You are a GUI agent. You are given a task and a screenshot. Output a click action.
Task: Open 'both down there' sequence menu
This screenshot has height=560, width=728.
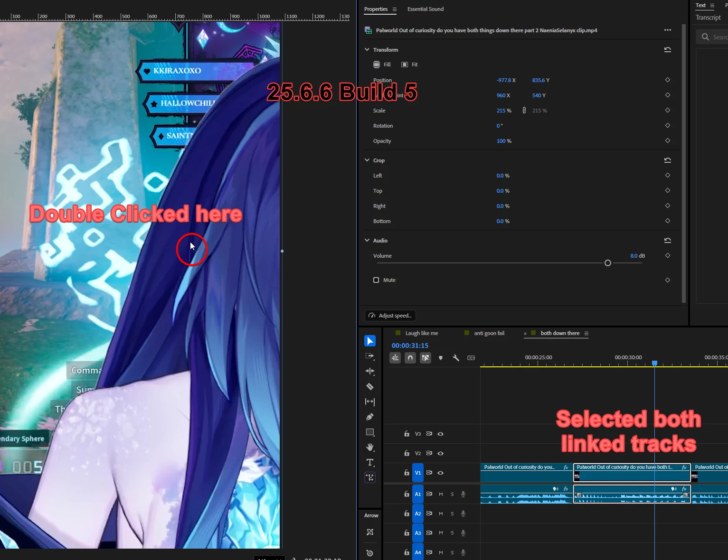tap(586, 333)
